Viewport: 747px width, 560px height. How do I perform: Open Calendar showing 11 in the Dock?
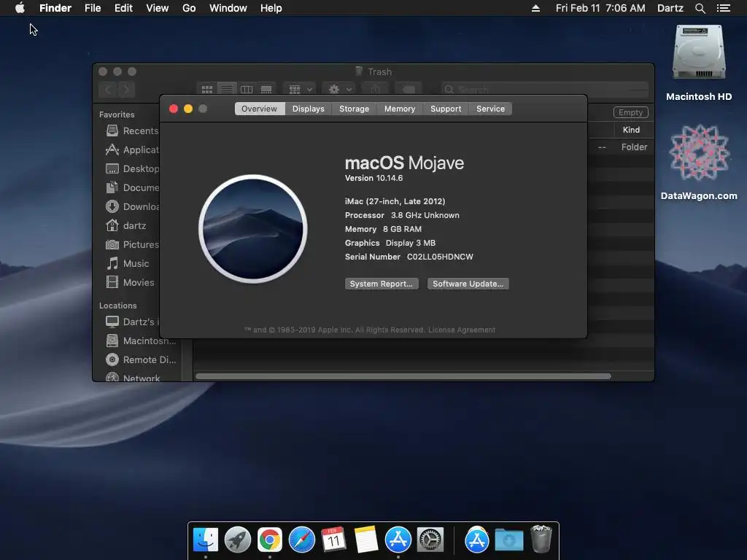click(x=333, y=540)
